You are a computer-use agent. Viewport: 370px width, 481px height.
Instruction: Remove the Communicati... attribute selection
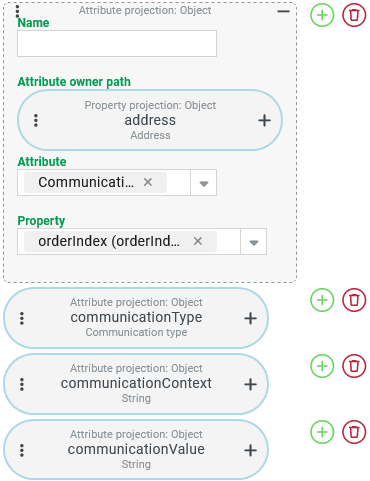[148, 182]
